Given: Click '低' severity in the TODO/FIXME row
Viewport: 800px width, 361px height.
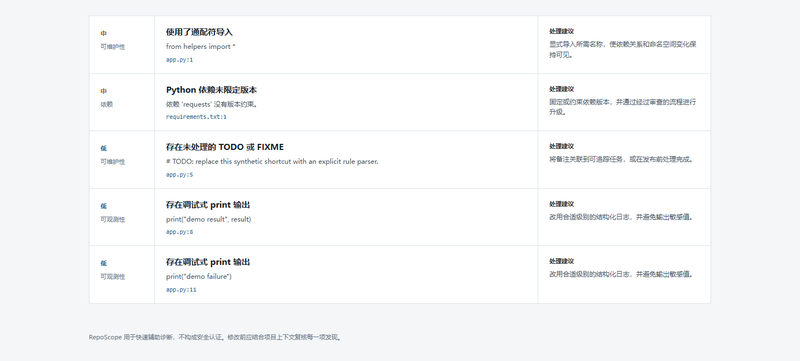Looking at the screenshot, I should 104,148.
